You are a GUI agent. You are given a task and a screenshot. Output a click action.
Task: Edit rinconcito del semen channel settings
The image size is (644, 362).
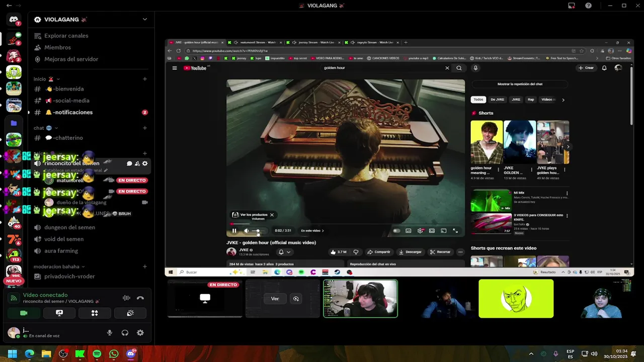tap(145, 163)
